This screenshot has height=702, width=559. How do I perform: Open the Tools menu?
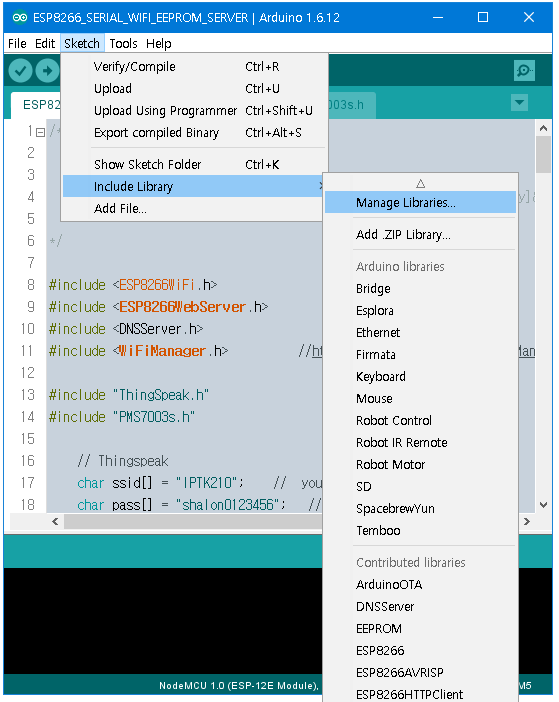pos(123,43)
